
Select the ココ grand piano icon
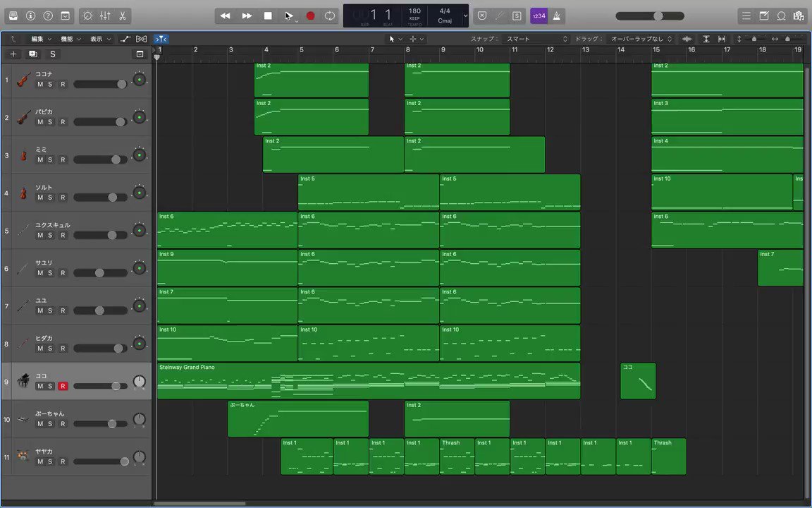click(23, 381)
